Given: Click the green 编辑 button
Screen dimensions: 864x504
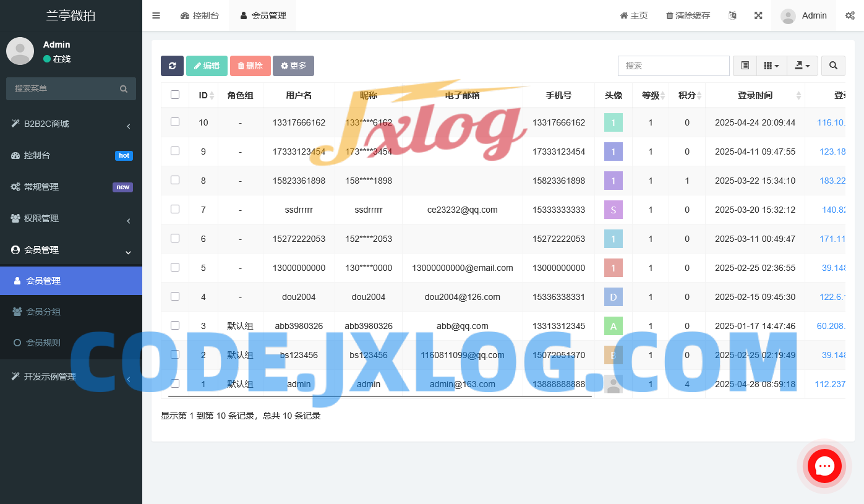Looking at the screenshot, I should pos(207,66).
